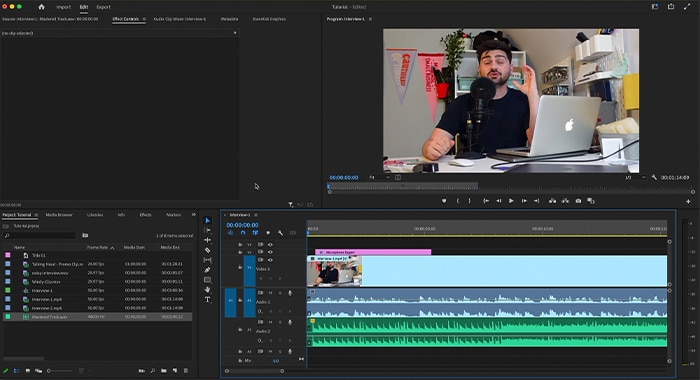
Task: Select the Ripple Edit tool
Action: (208, 240)
